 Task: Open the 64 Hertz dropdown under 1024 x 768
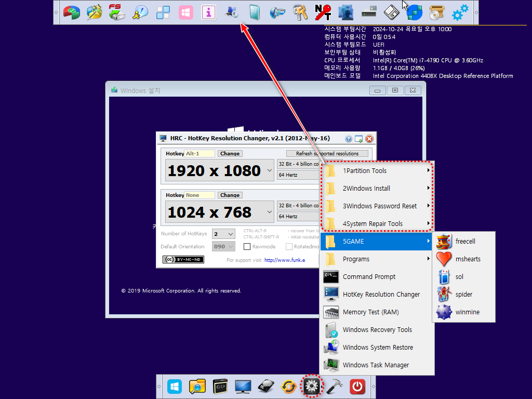point(299,216)
